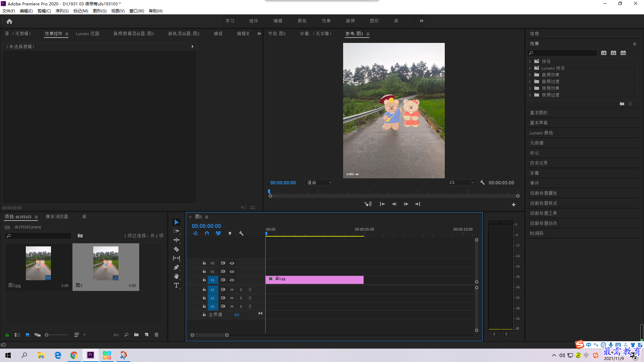The width and height of the screenshot is (644, 362).
Task: Show more workspaces overflow chevron
Action: [422, 21]
